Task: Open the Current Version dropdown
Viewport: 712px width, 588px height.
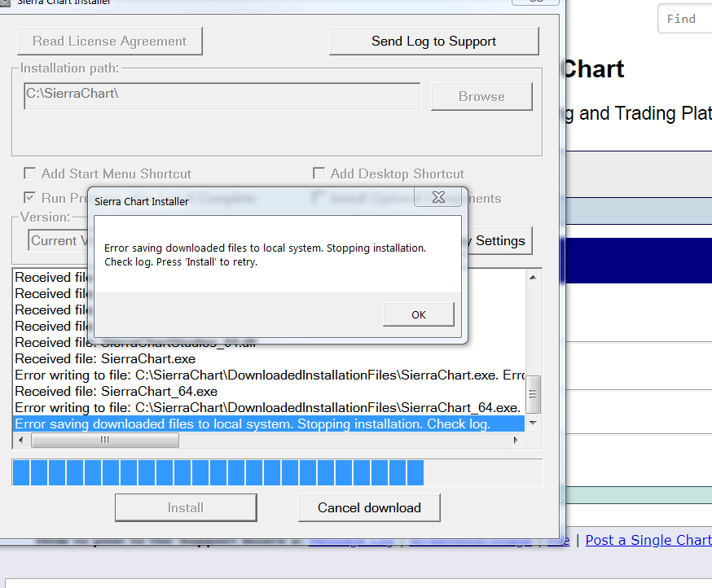Action: 58,240
